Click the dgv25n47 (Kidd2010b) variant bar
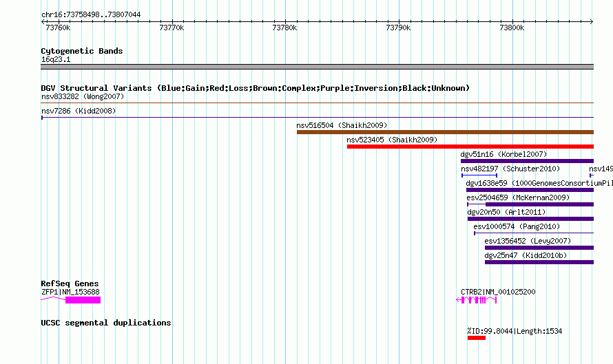The width and height of the screenshot is (613, 364). point(539,262)
